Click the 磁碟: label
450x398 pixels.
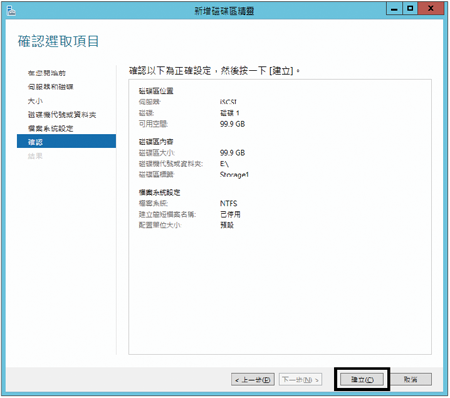click(x=146, y=113)
